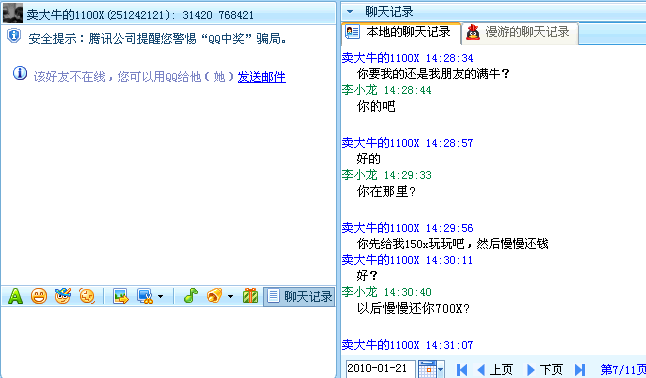Click the send picture icon

coord(121,296)
